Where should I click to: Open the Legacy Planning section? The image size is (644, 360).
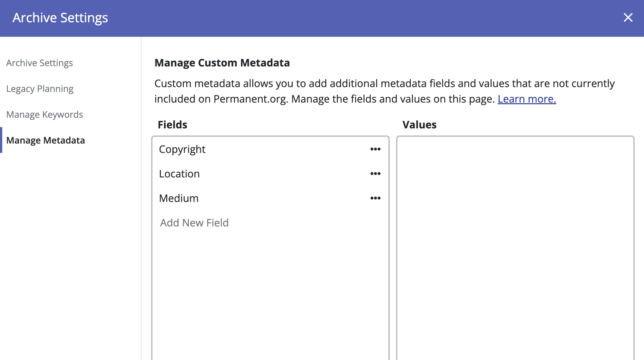click(x=40, y=89)
